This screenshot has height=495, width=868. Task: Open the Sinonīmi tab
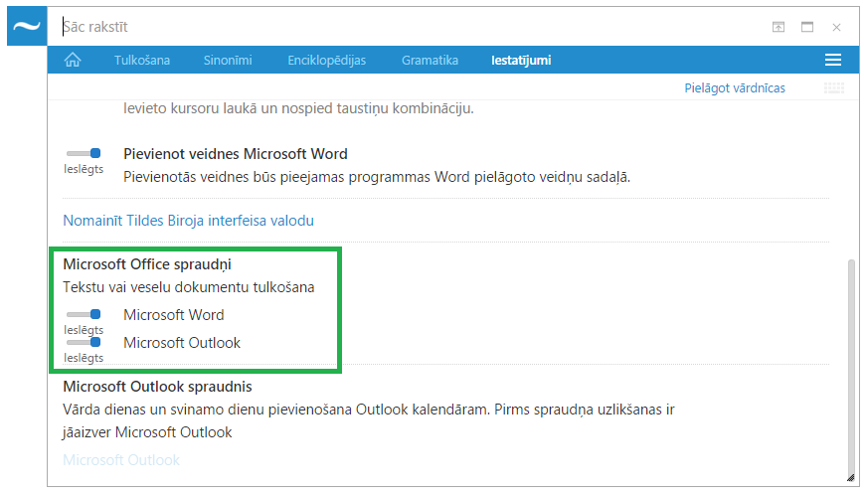[x=228, y=61]
